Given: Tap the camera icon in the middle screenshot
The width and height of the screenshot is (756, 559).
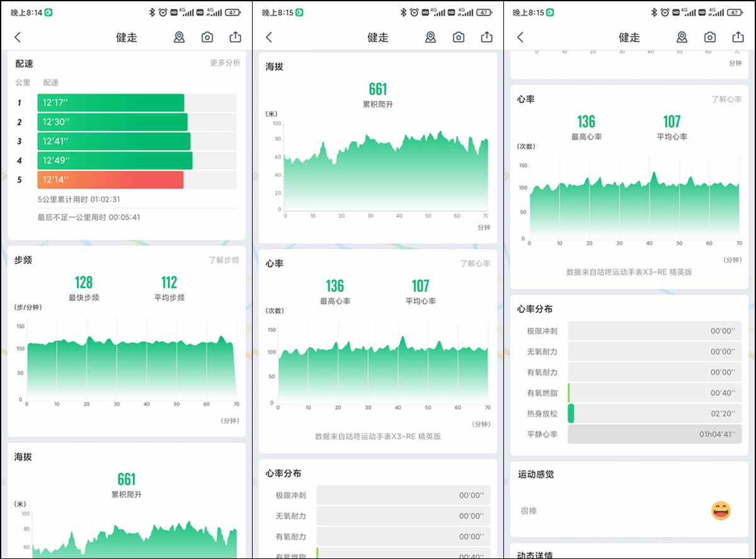Looking at the screenshot, I should click(x=459, y=38).
